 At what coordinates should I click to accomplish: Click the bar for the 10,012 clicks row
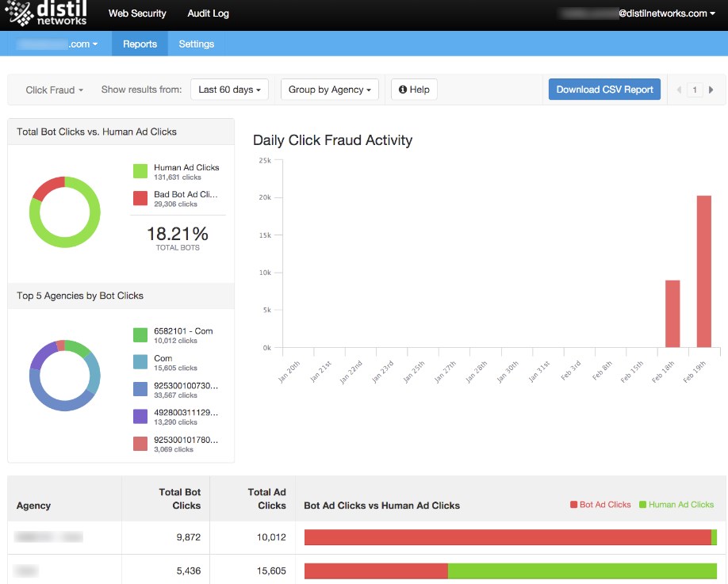click(511, 537)
